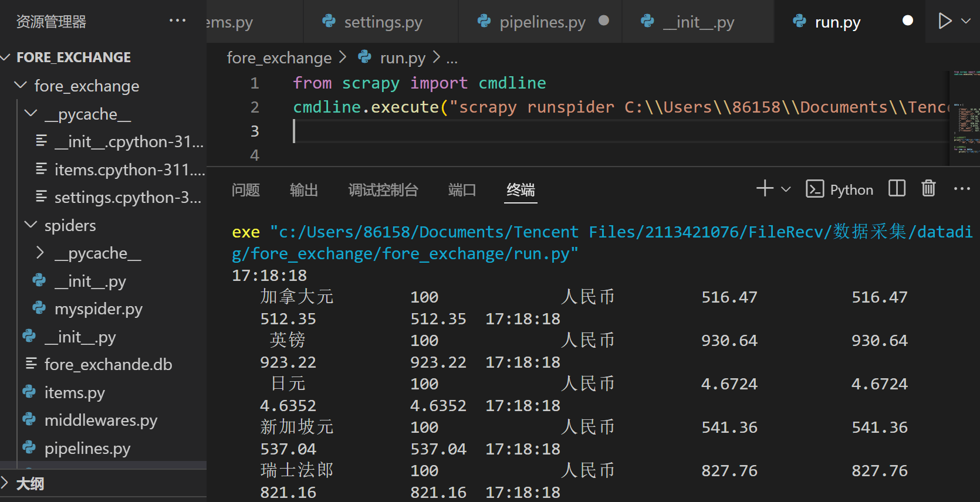Open terminal panel more actions ellipsis
Image resolution: width=980 pixels, height=502 pixels.
962,188
